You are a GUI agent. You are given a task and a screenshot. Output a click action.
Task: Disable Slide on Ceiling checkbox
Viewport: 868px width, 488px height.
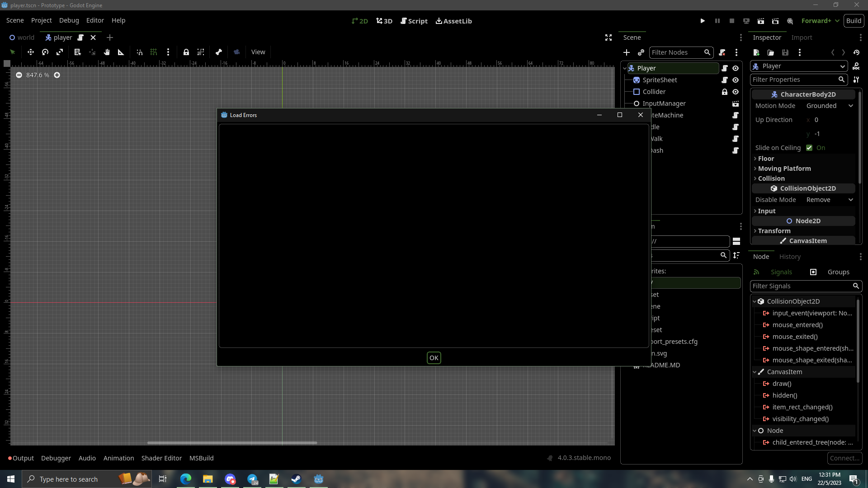[809, 148]
